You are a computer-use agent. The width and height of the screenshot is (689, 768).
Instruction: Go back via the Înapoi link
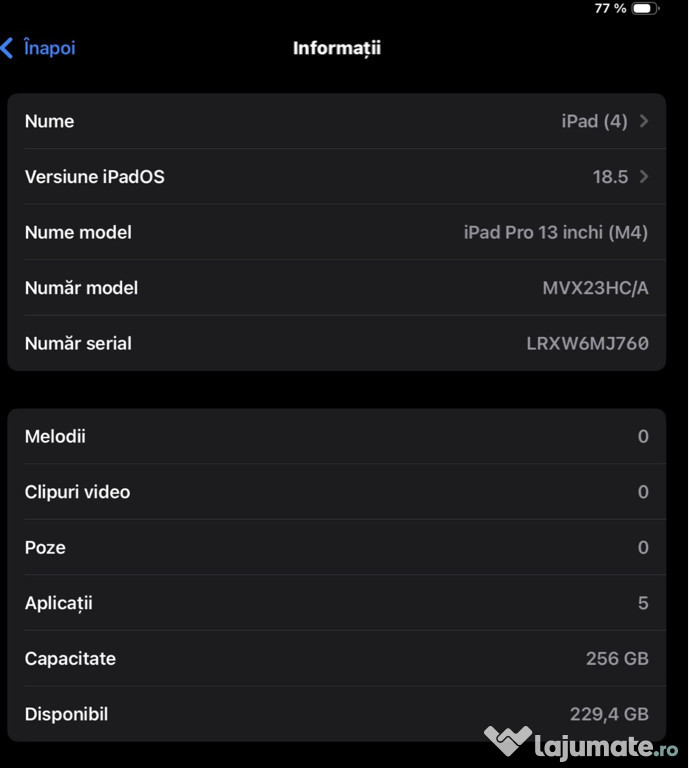pos(49,48)
